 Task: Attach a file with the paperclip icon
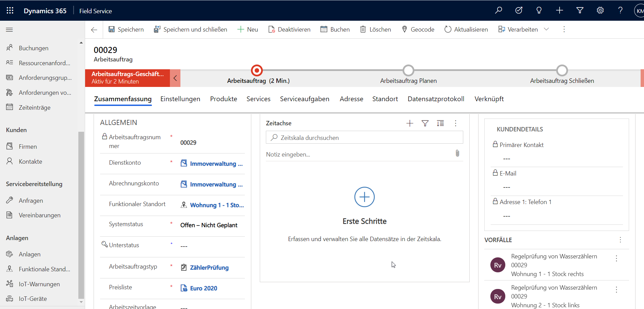click(x=457, y=153)
